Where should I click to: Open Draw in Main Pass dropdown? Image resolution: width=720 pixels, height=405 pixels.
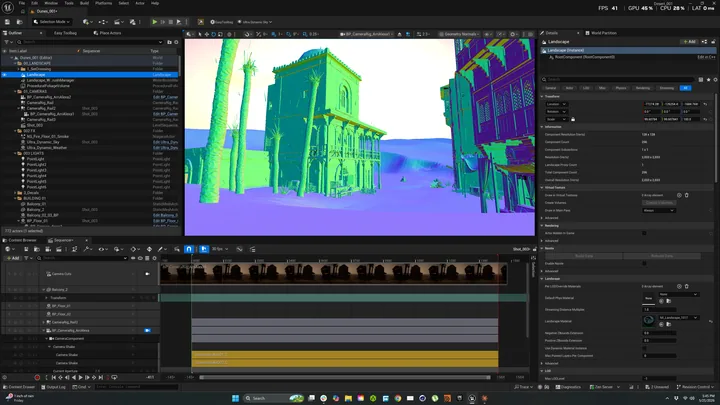pos(658,210)
